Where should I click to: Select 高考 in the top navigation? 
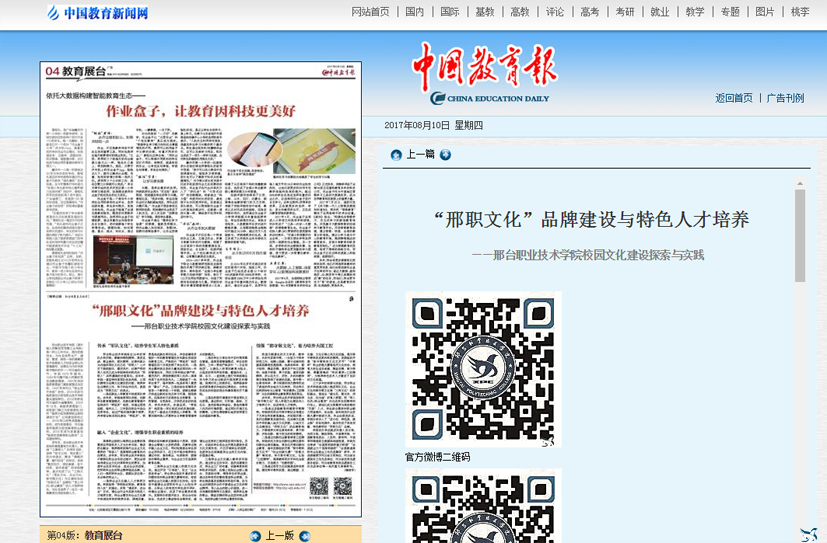click(x=590, y=12)
